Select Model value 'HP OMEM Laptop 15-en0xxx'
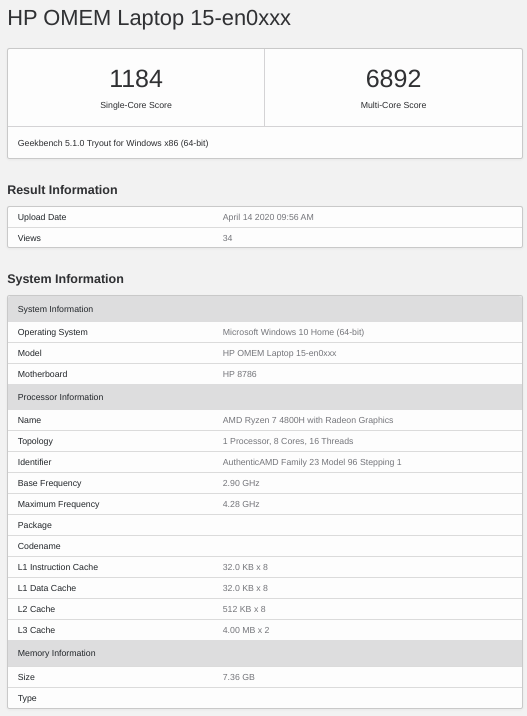This screenshot has width=527, height=716. click(279, 353)
